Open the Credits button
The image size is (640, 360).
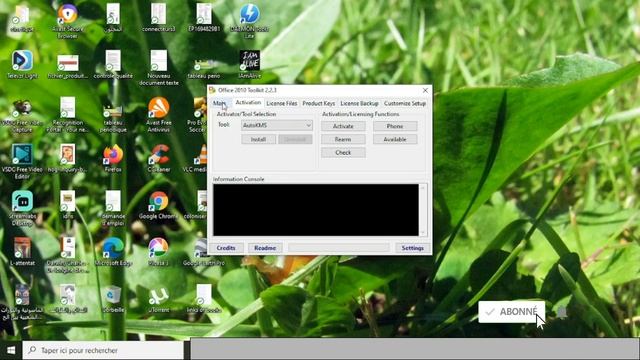pyautogui.click(x=226, y=248)
